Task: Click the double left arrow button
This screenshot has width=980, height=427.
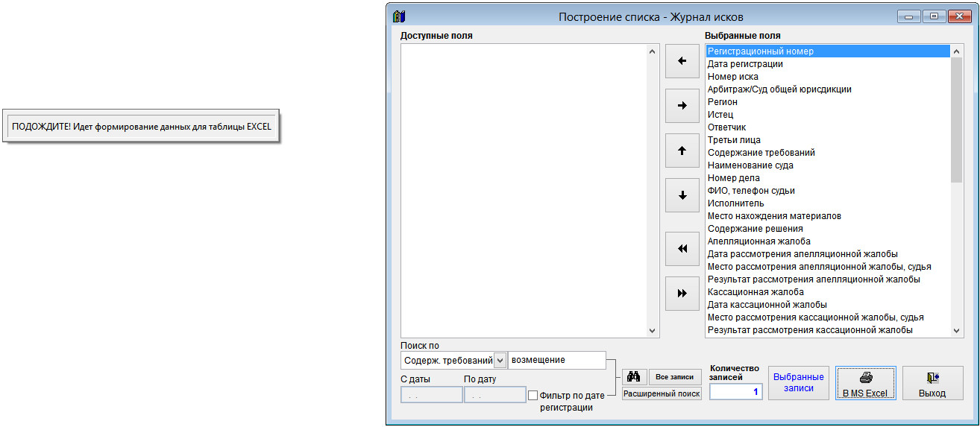Action: coord(682,249)
